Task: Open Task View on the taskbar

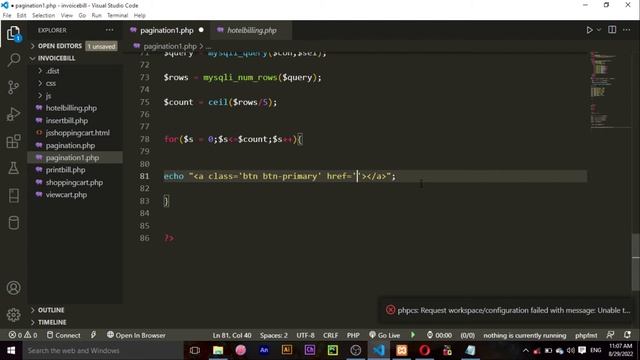Action: tap(195, 350)
